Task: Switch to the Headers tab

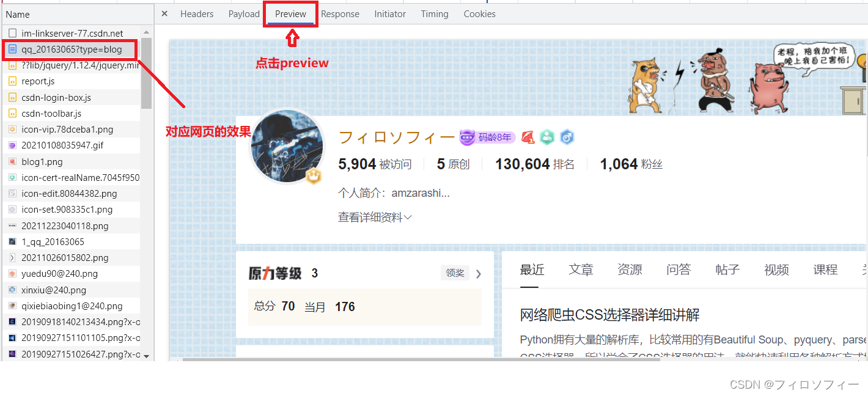Action: click(197, 13)
